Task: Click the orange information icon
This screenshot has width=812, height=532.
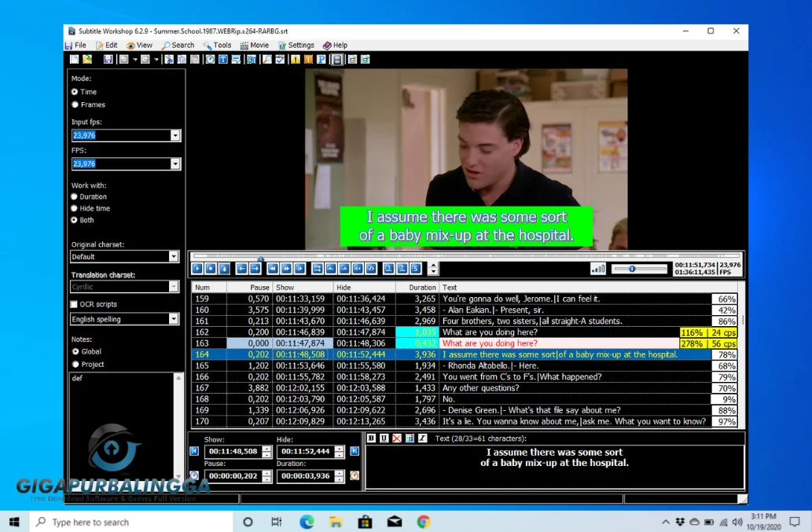Action: click(x=308, y=60)
